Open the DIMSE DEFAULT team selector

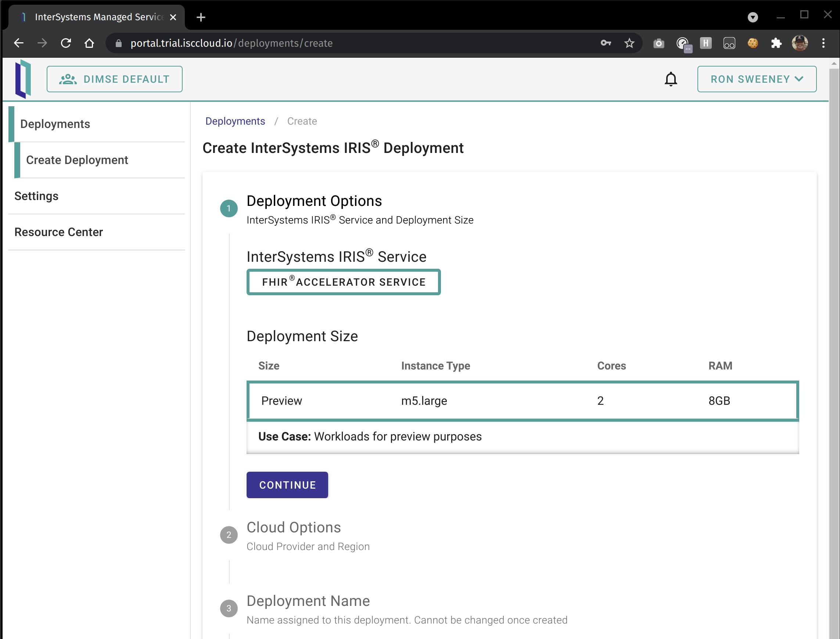[114, 79]
